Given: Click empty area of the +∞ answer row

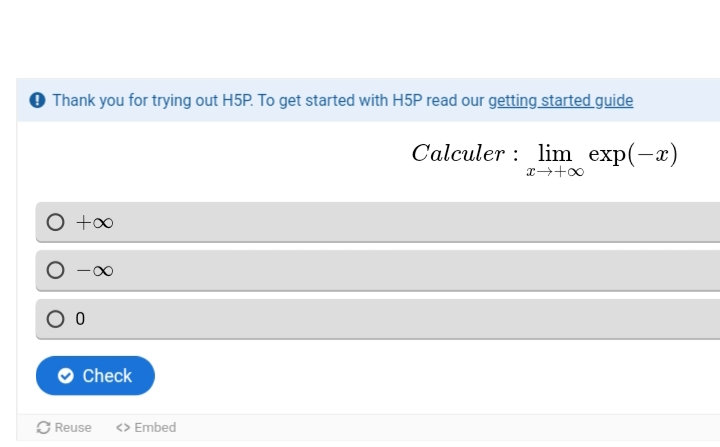Looking at the screenshot, I should pyautogui.click(x=400, y=222).
